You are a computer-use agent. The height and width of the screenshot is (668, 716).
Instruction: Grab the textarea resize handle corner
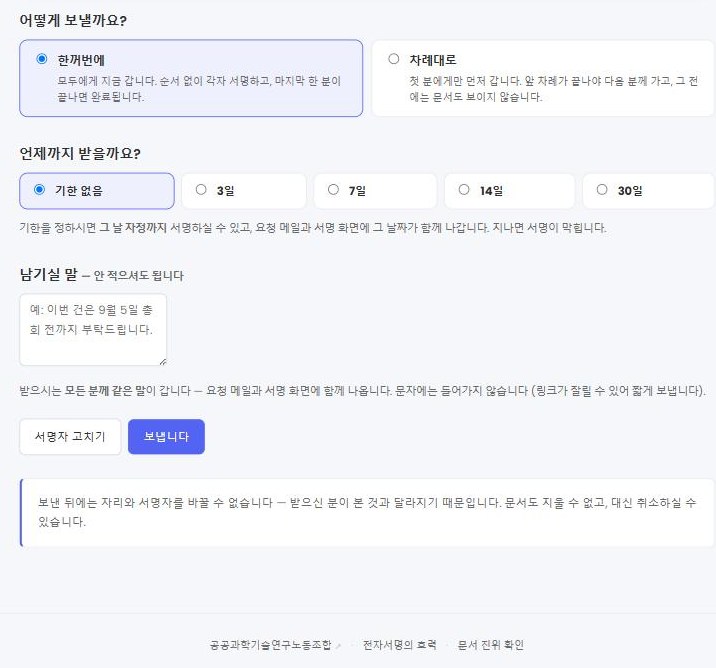click(163, 362)
